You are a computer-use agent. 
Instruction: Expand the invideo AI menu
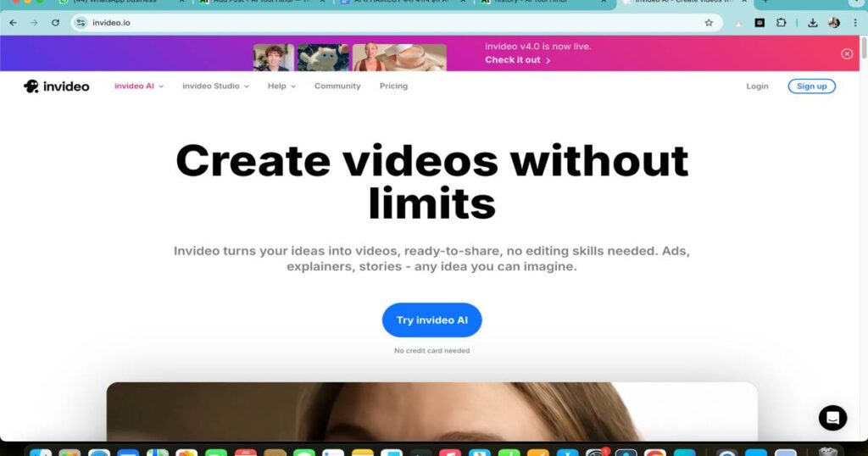(x=139, y=86)
